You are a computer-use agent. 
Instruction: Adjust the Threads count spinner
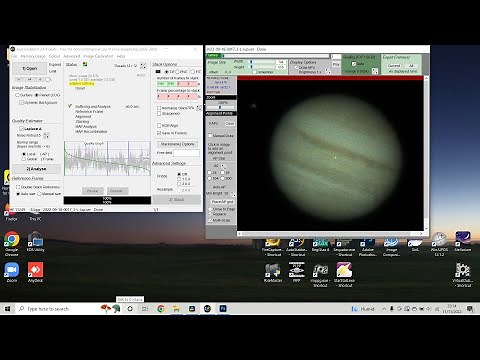(143, 65)
